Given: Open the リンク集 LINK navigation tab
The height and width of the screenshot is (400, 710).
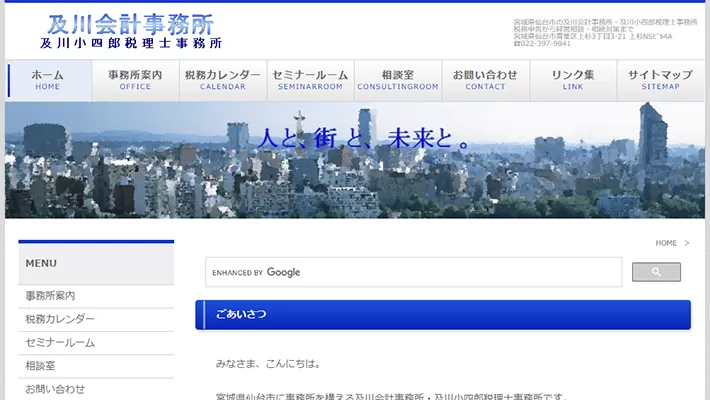Looking at the screenshot, I should [x=573, y=81].
